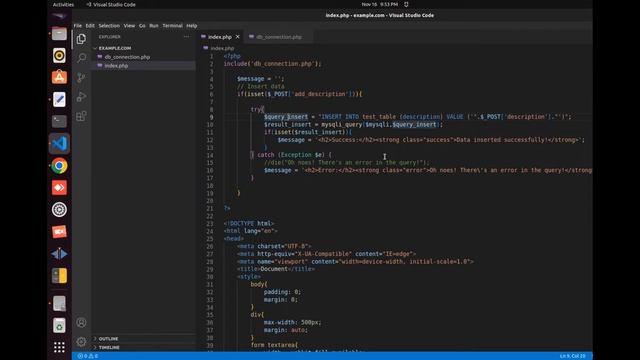Screen dimensions: 640x360
Task: Select index.php in the Explorer tree
Action: click(x=116, y=65)
